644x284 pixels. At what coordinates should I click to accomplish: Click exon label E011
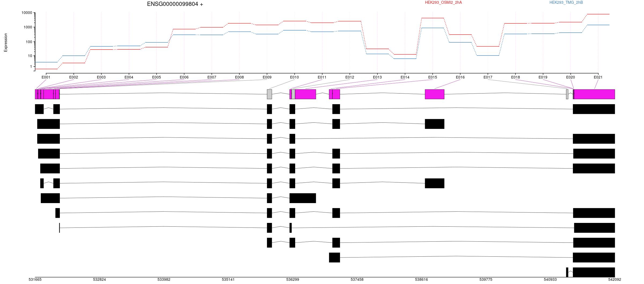coord(322,77)
